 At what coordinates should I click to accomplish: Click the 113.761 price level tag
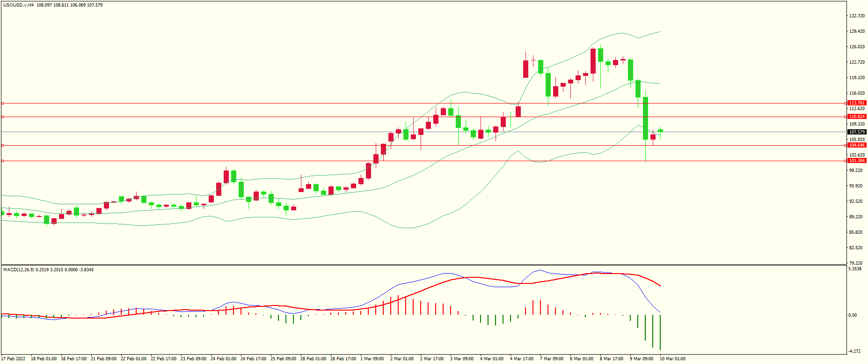point(857,103)
